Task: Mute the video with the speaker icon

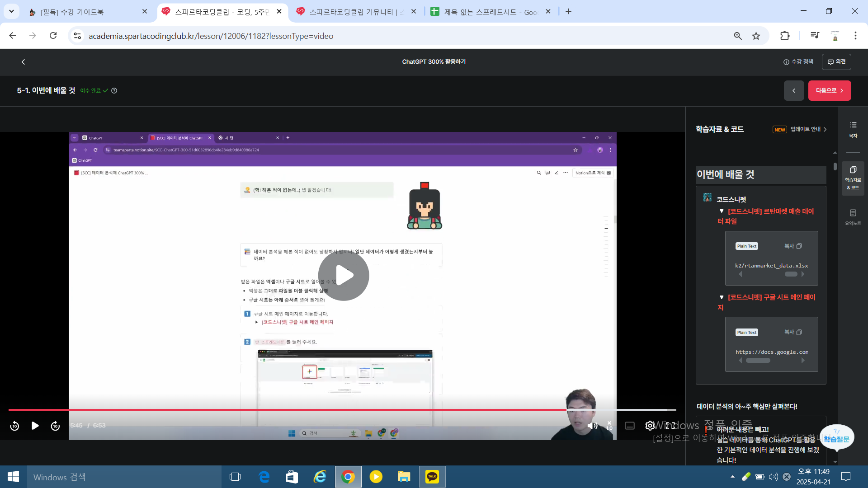Action: [592, 426]
